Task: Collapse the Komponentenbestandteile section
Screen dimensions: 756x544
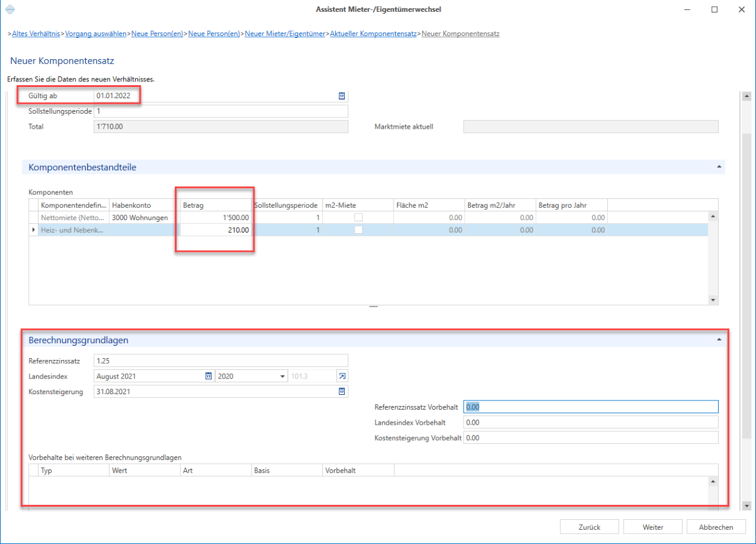Action: [719, 167]
